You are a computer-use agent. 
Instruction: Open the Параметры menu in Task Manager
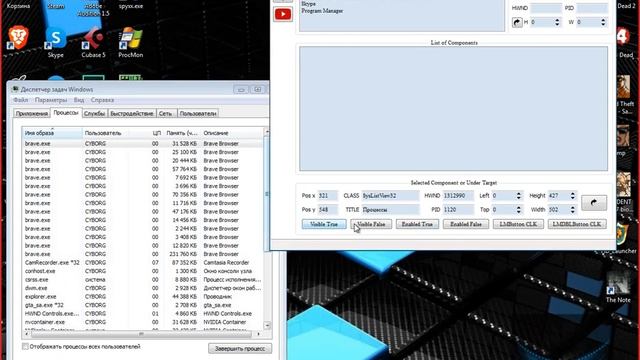[x=51, y=100]
